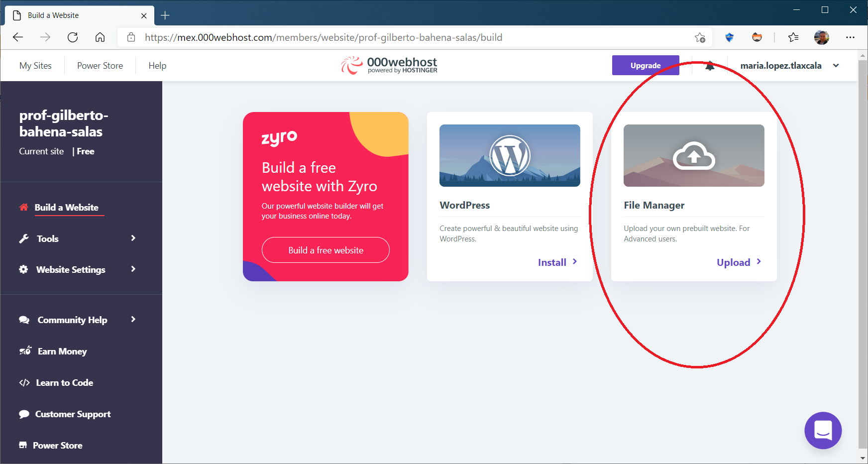Click the address bar URL
Viewport: 868px width, 464px height.
[x=324, y=37]
